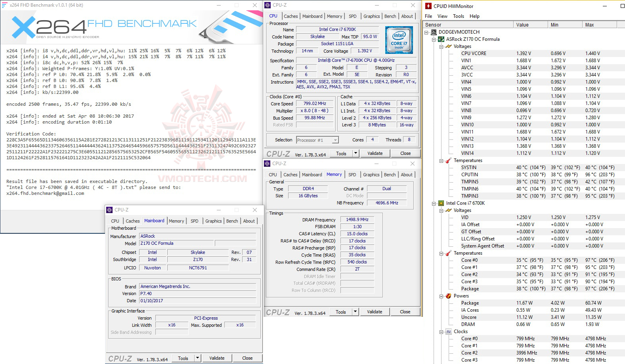Click the ASRock Z170 OC Formula board icon
The width and height of the screenshot is (625, 364).
point(441,39)
